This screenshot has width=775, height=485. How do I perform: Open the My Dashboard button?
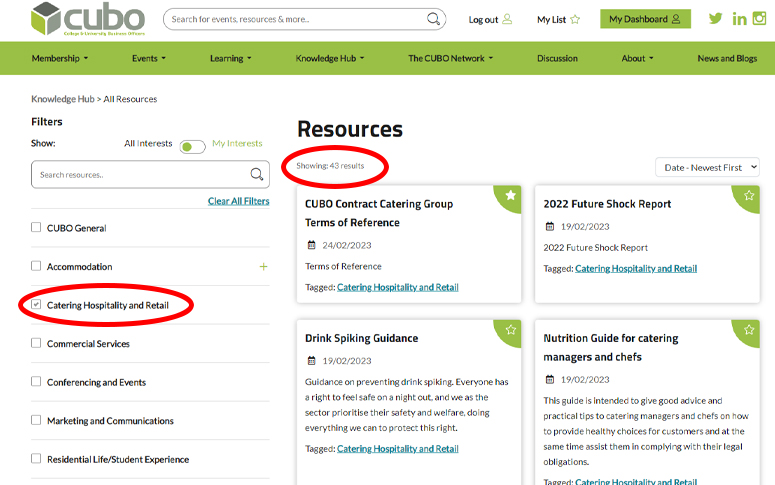coord(644,19)
